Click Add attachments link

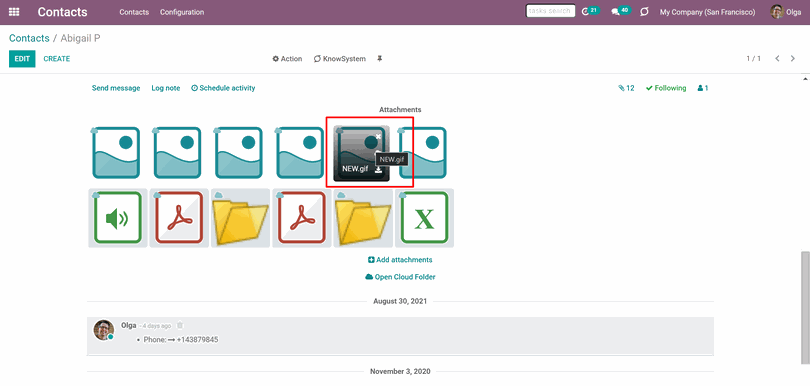pyautogui.click(x=400, y=260)
